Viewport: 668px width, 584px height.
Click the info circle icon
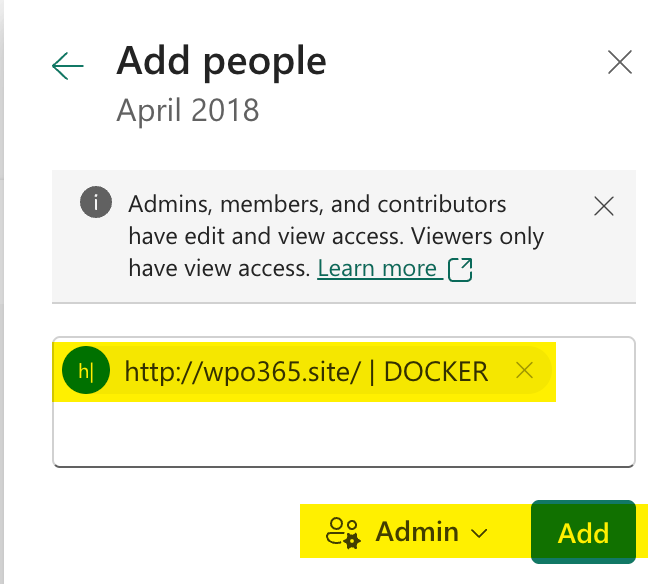tap(95, 203)
